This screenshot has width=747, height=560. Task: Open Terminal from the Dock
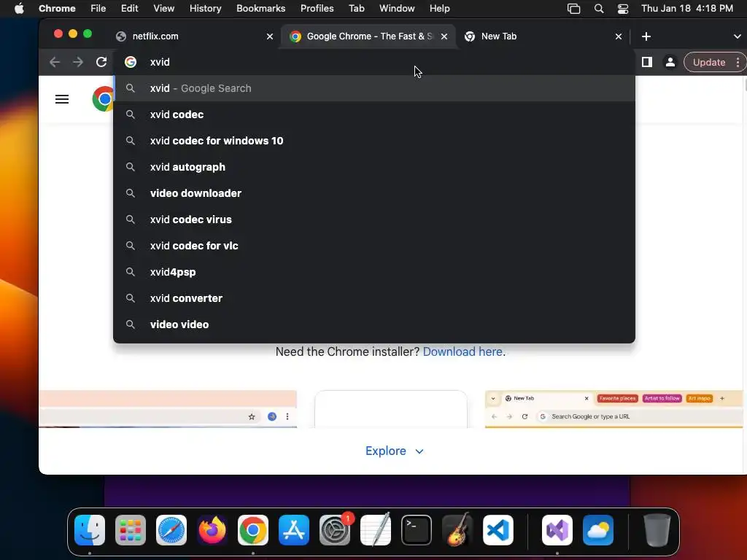(x=417, y=530)
